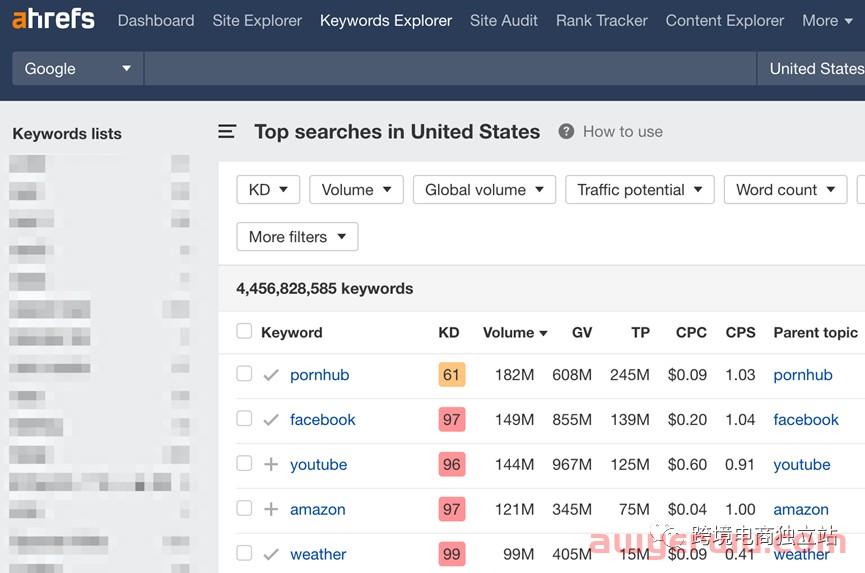
Task: Open Site Explorer in the top navigation
Action: tap(257, 21)
